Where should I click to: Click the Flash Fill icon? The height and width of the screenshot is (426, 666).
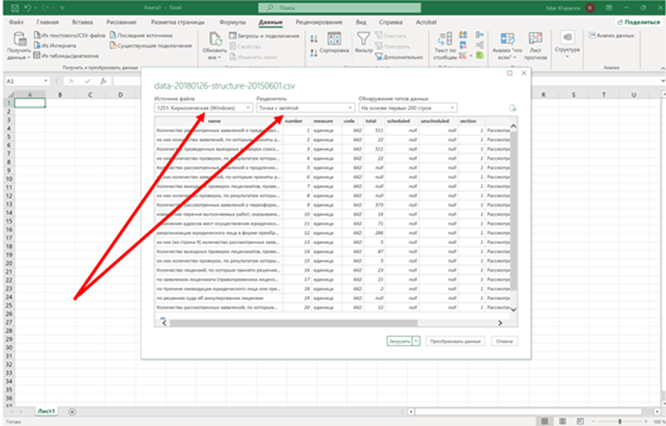(x=463, y=35)
